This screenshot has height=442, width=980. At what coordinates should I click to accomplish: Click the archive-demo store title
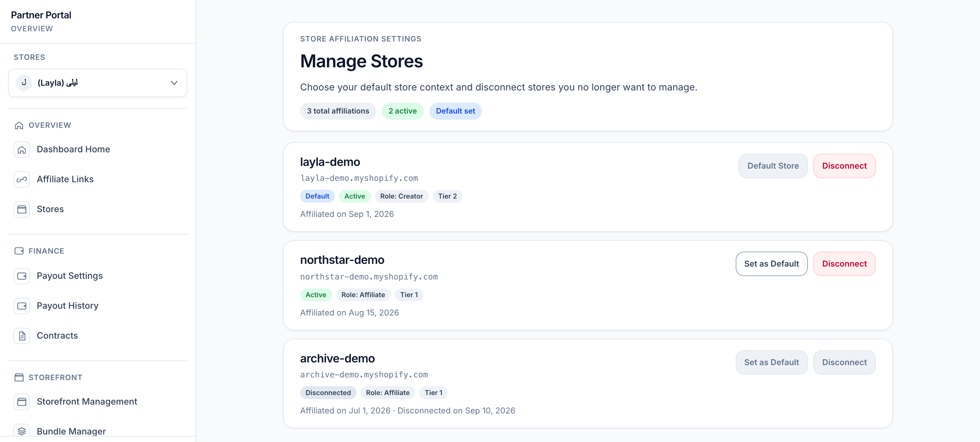pos(337,359)
